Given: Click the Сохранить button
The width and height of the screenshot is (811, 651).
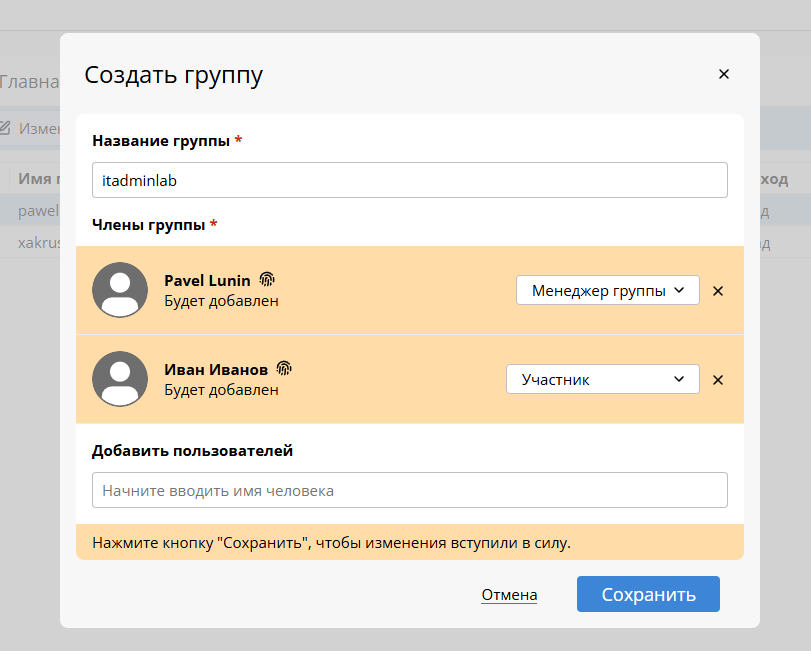Looking at the screenshot, I should pos(648,594).
